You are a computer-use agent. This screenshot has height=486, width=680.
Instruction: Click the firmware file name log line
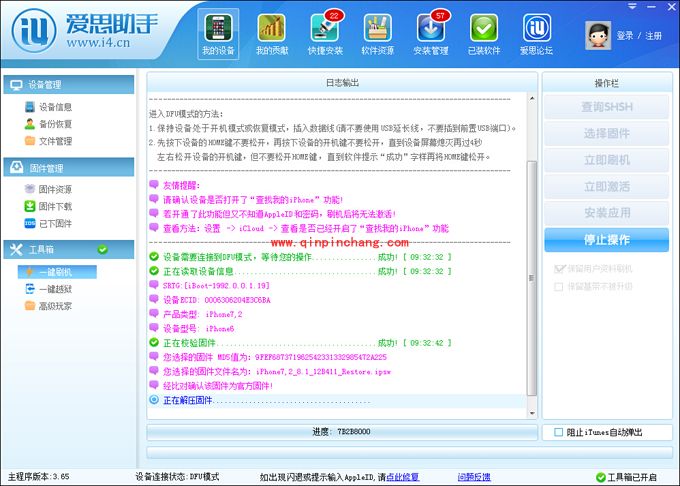click(270, 371)
